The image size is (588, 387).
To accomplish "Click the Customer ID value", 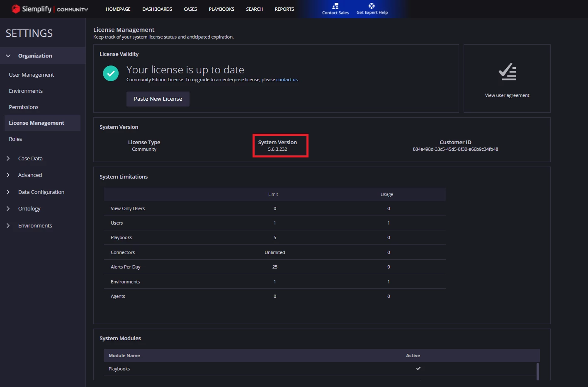I will coord(455,149).
